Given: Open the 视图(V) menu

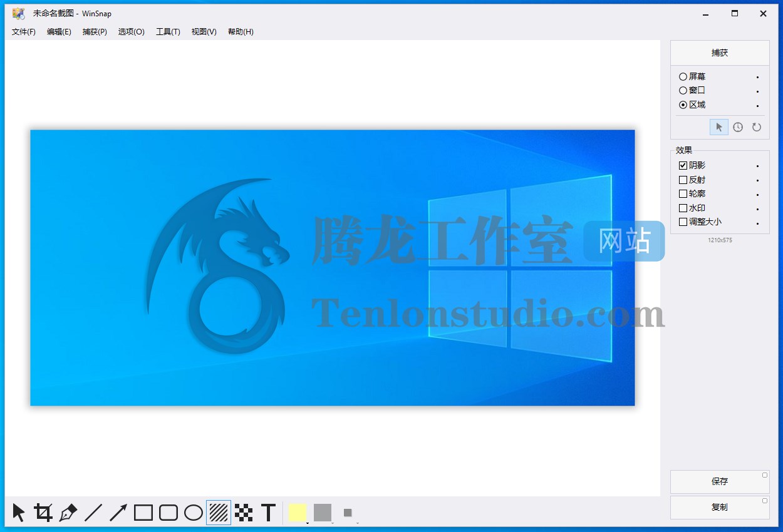Looking at the screenshot, I should point(204,32).
